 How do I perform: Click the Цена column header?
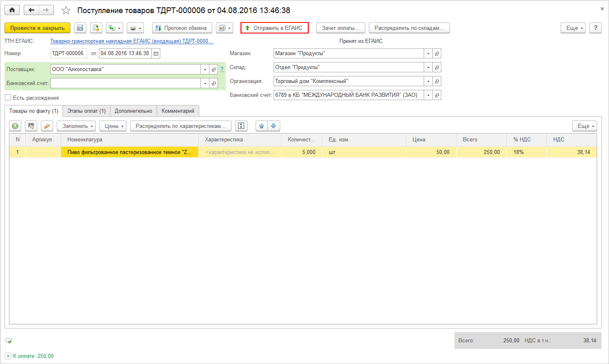pos(431,140)
